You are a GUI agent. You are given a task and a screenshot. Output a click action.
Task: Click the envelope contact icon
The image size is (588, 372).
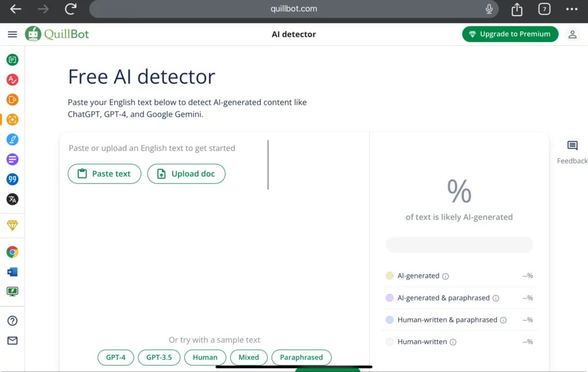tap(13, 340)
